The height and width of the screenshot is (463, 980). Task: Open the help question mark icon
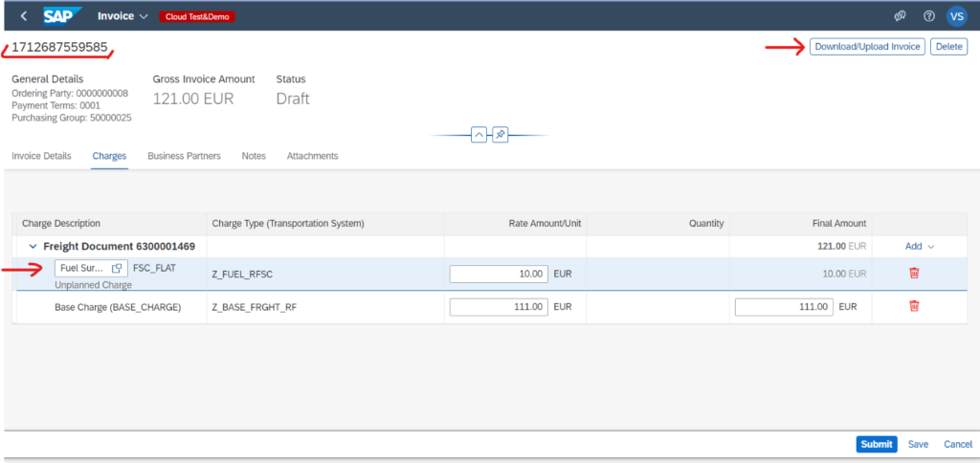928,16
